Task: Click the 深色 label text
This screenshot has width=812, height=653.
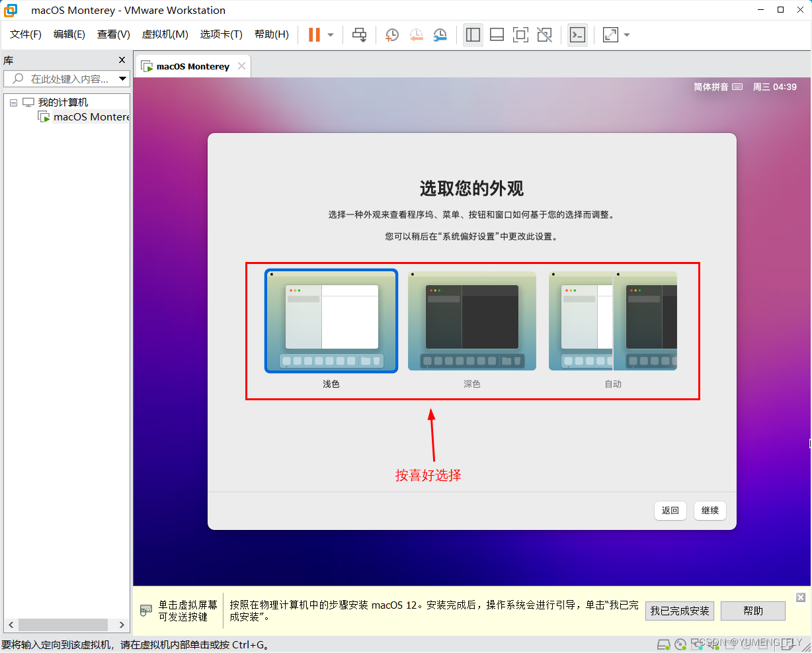Action: [472, 384]
